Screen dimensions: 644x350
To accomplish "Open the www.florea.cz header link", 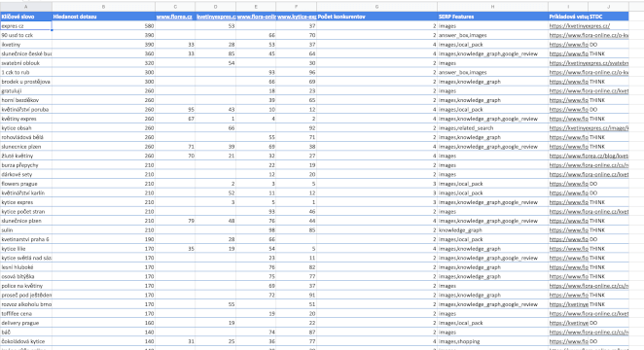I will 174,17.
